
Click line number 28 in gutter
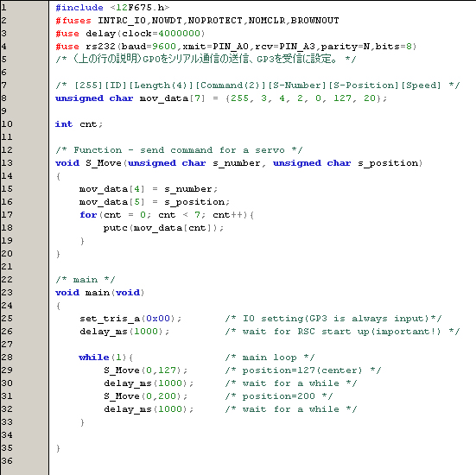(x=7, y=358)
